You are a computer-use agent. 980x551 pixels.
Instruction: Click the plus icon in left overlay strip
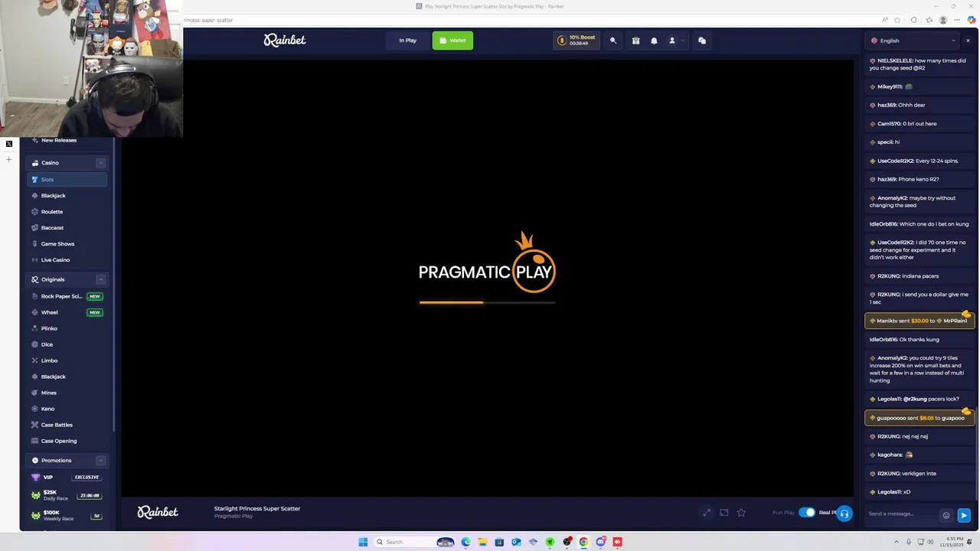tap(9, 159)
